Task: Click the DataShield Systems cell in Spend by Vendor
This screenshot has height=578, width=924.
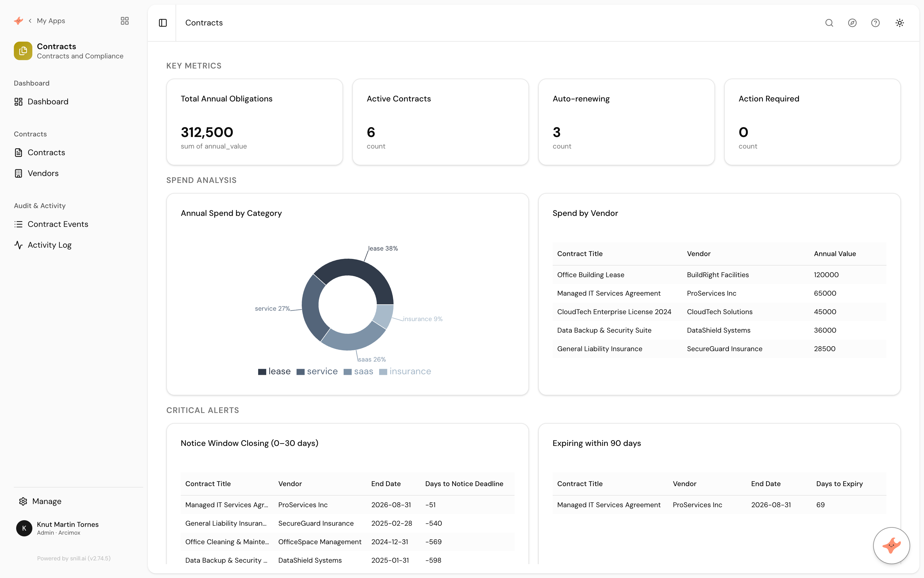Action: click(x=718, y=330)
